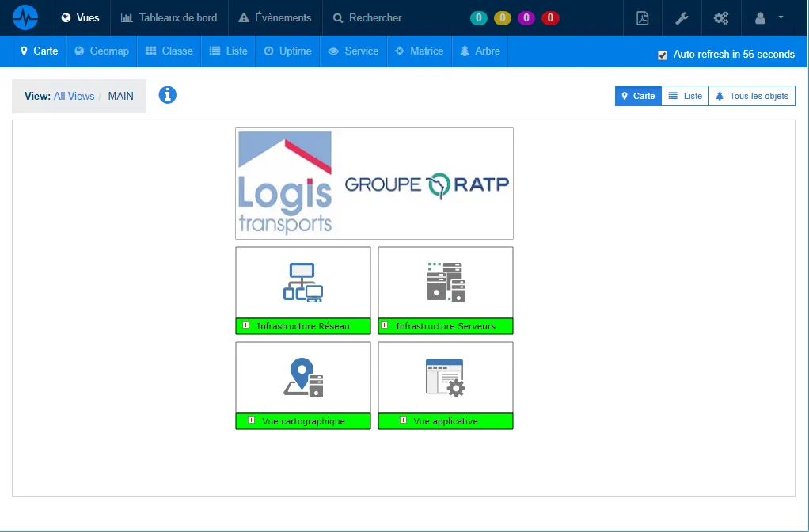The width and height of the screenshot is (809, 532).
Task: Open the Tableaux de bord menu
Action: click(x=169, y=17)
